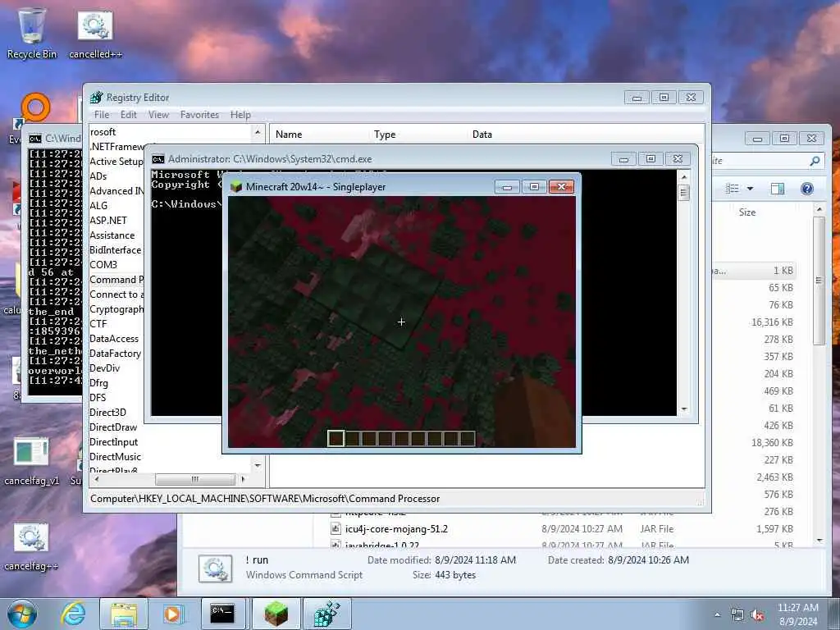Image resolution: width=840 pixels, height=630 pixels.
Task: Click the cmd.exe icon in Administrator window title
Action: click(158, 159)
